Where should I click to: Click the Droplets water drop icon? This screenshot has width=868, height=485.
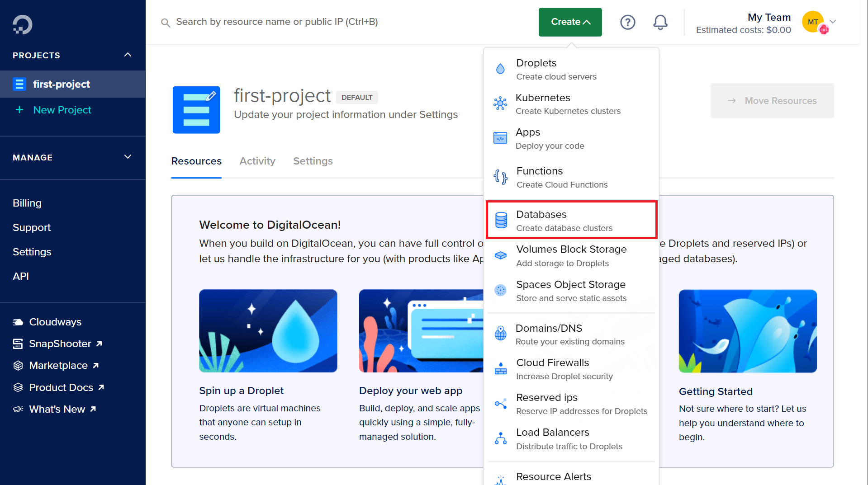pyautogui.click(x=500, y=69)
